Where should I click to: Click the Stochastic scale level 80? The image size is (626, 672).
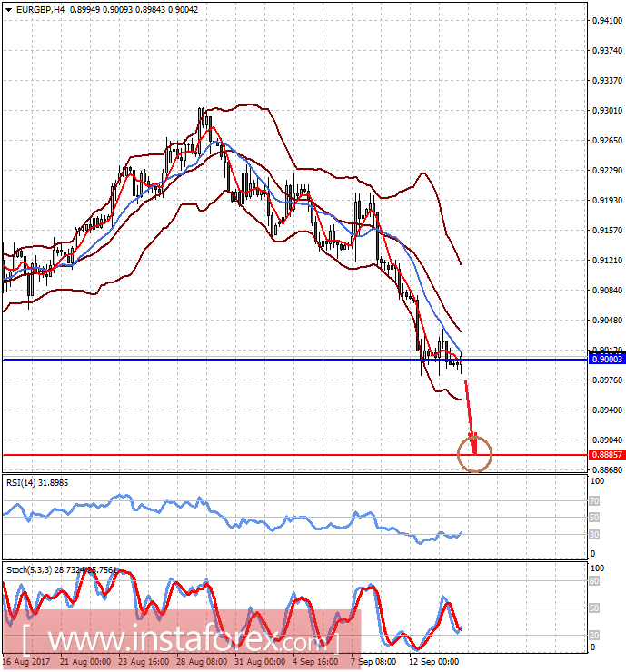pyautogui.click(x=594, y=581)
